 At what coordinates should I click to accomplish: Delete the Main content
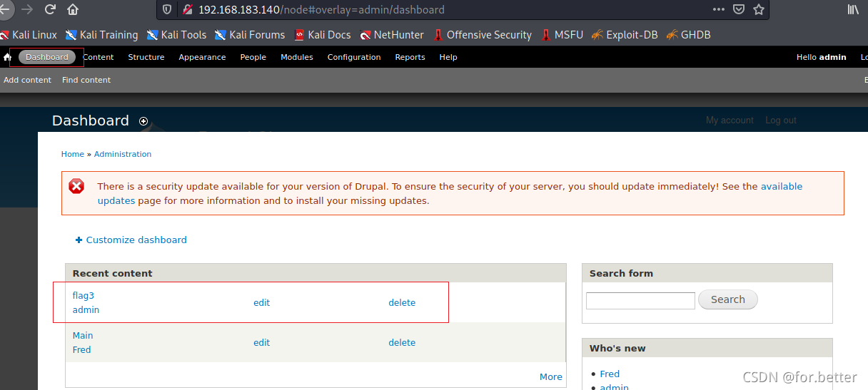click(x=402, y=343)
